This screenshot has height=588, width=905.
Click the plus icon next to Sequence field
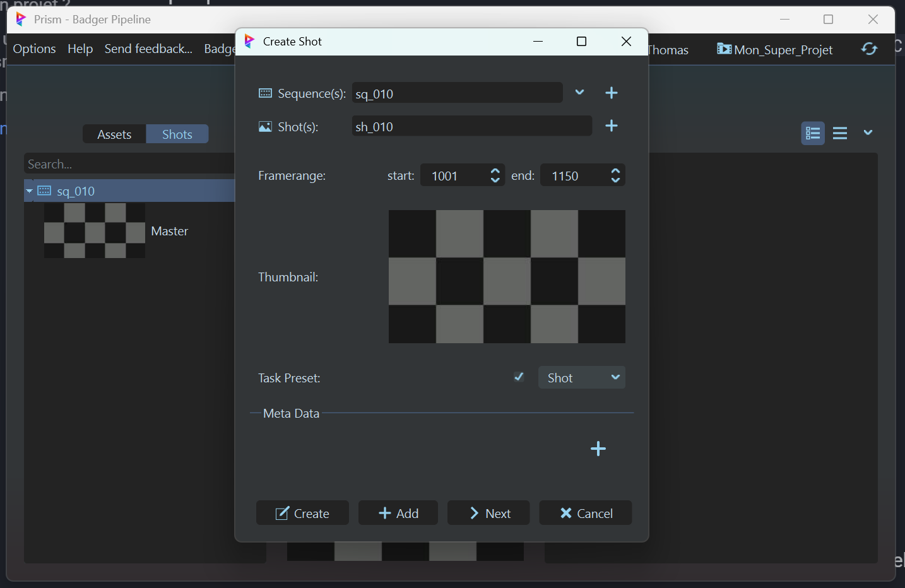[611, 93]
